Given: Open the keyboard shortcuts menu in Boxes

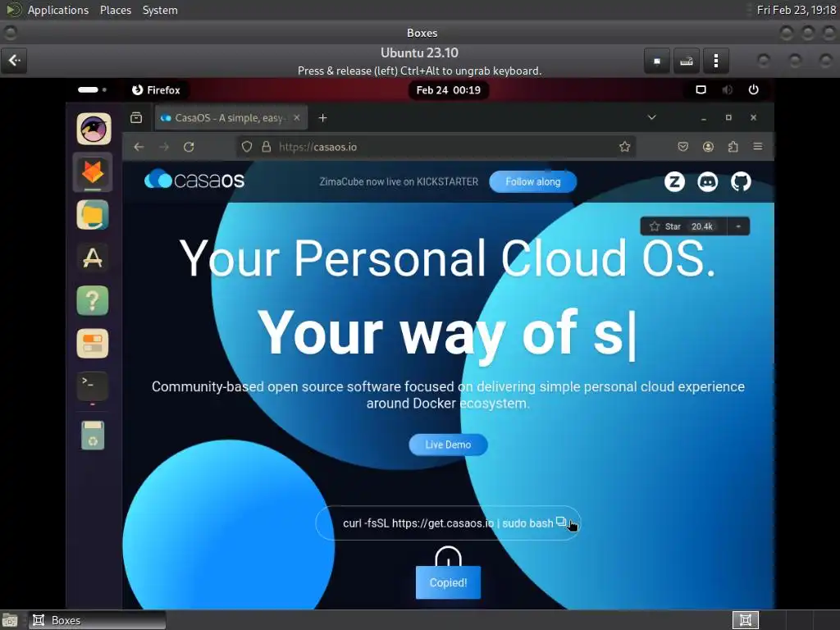Looking at the screenshot, I should coord(687,61).
